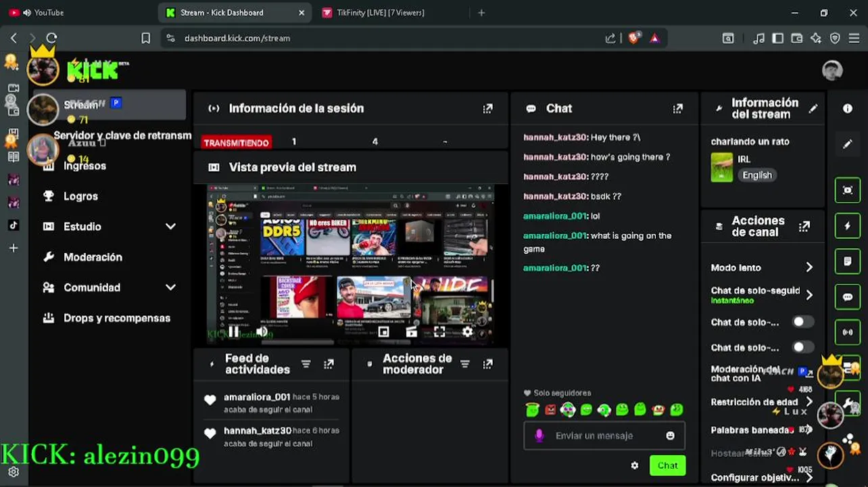Open Brave Leo AI sparkle icon

(816, 39)
